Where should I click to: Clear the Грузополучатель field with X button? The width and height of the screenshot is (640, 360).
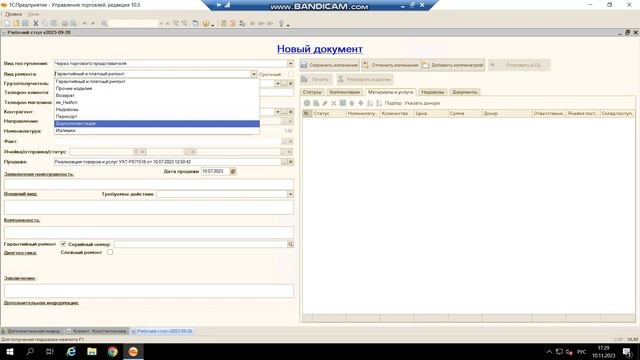[291, 84]
